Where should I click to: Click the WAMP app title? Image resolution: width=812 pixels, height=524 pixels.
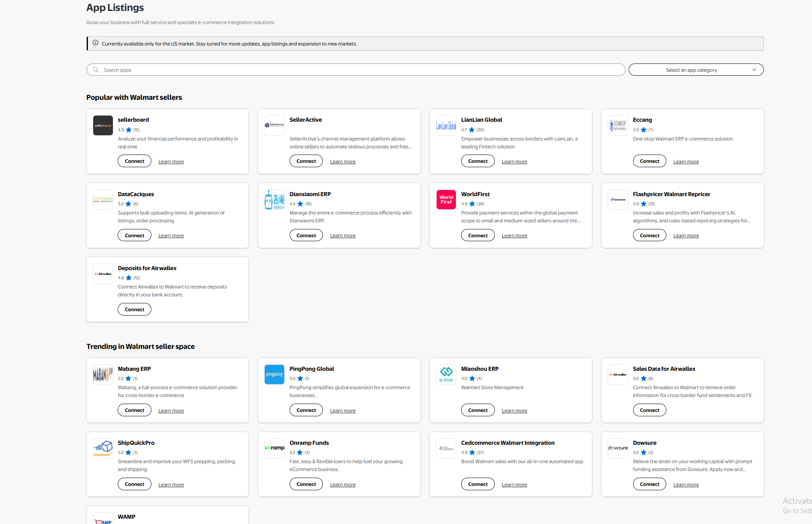point(126,517)
